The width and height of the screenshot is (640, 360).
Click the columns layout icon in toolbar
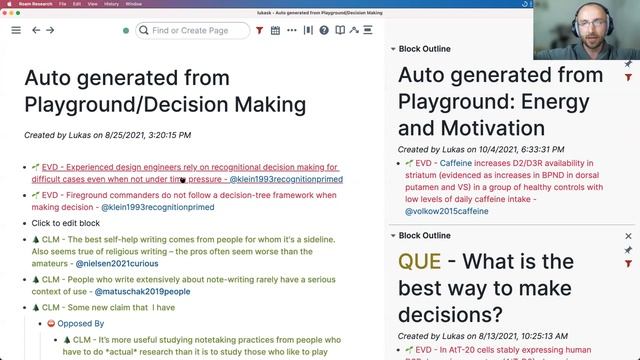[x=308, y=30]
